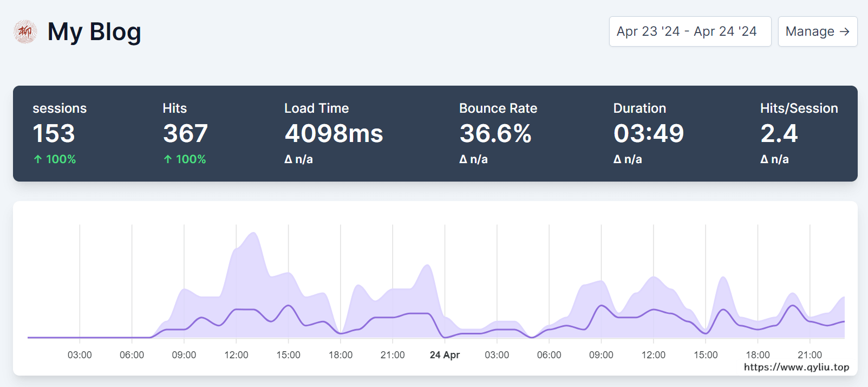This screenshot has height=387, width=868.
Task: Click the 12:00 label for April 23
Action: coord(236,355)
